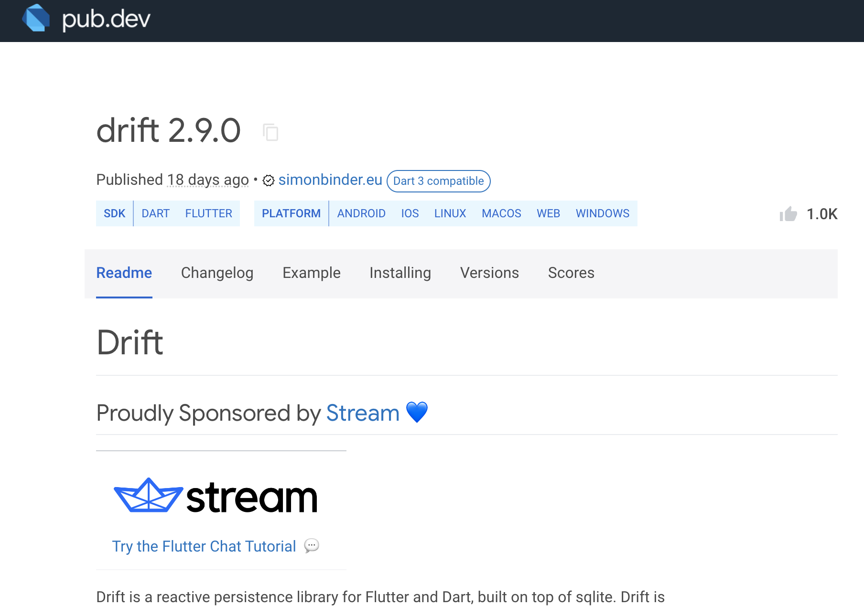Click the 18 days ago publish date
This screenshot has height=616, width=864.
coord(208,180)
